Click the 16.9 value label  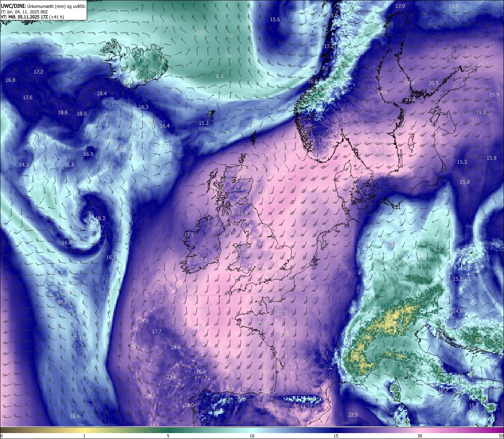click(88, 154)
